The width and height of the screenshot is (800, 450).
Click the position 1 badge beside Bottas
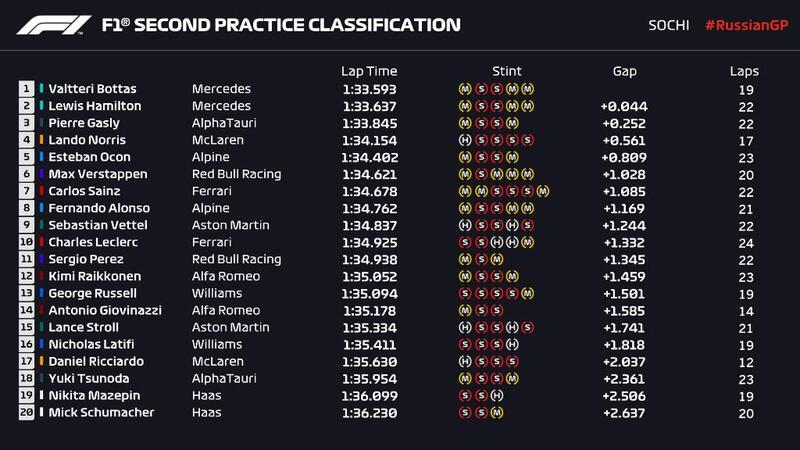pyautogui.click(x=26, y=88)
